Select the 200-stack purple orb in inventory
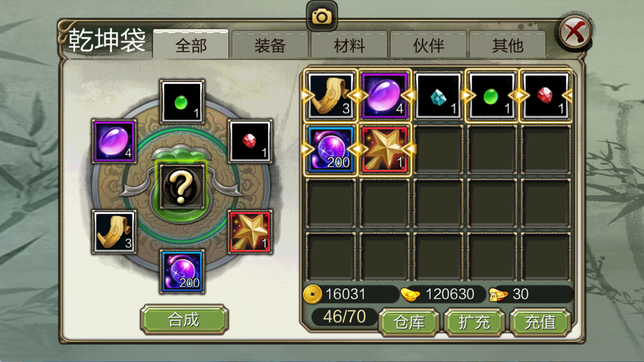This screenshot has height=362, width=644. tap(331, 149)
